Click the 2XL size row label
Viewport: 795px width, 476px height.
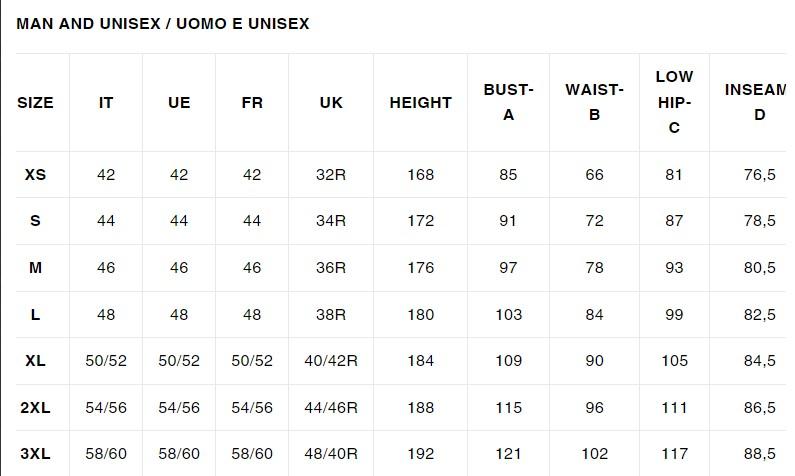pos(35,408)
